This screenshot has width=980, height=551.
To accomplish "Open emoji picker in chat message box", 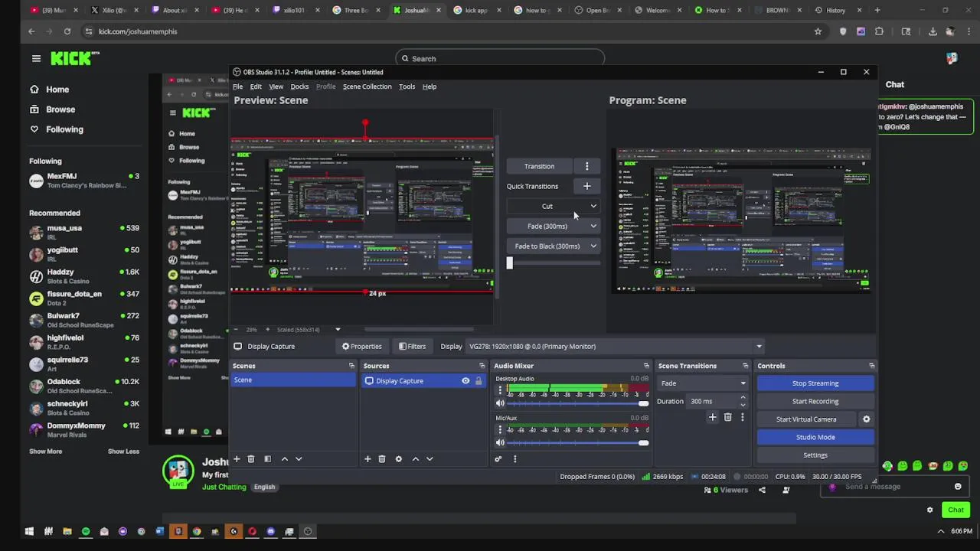I will click(x=958, y=487).
